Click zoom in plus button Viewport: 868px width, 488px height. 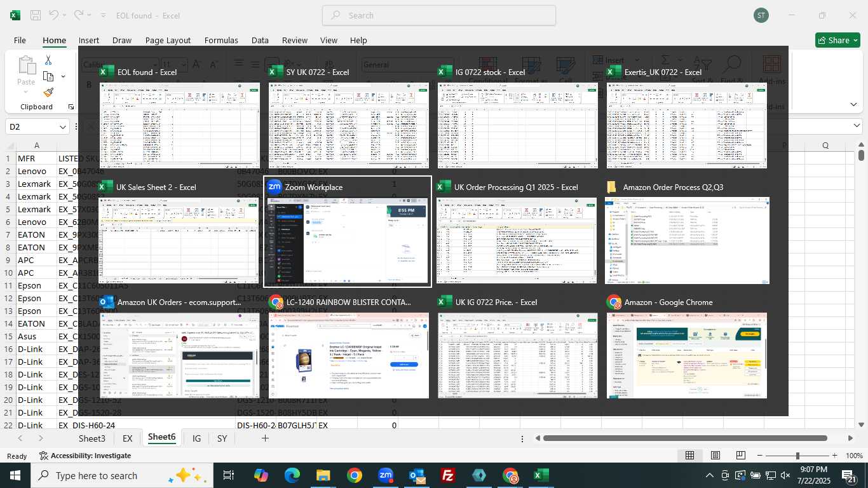coord(834,456)
